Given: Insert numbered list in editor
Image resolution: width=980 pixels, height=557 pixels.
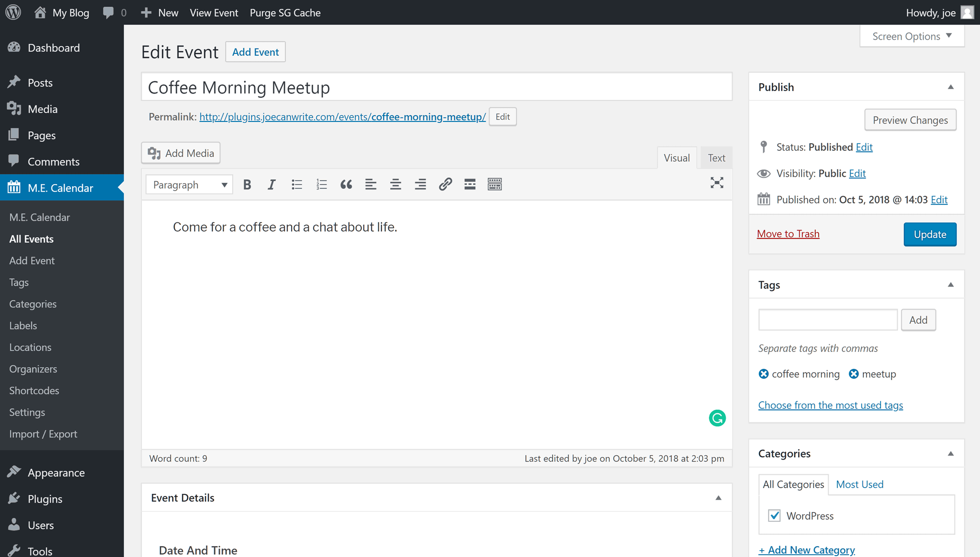Looking at the screenshot, I should pyautogui.click(x=321, y=185).
